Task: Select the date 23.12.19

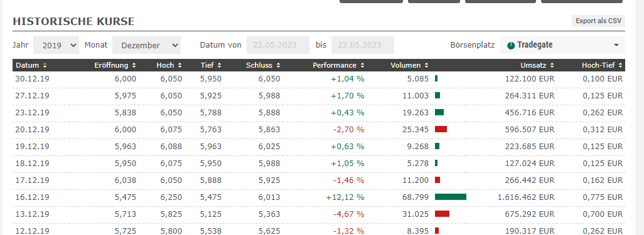Action: point(33,112)
